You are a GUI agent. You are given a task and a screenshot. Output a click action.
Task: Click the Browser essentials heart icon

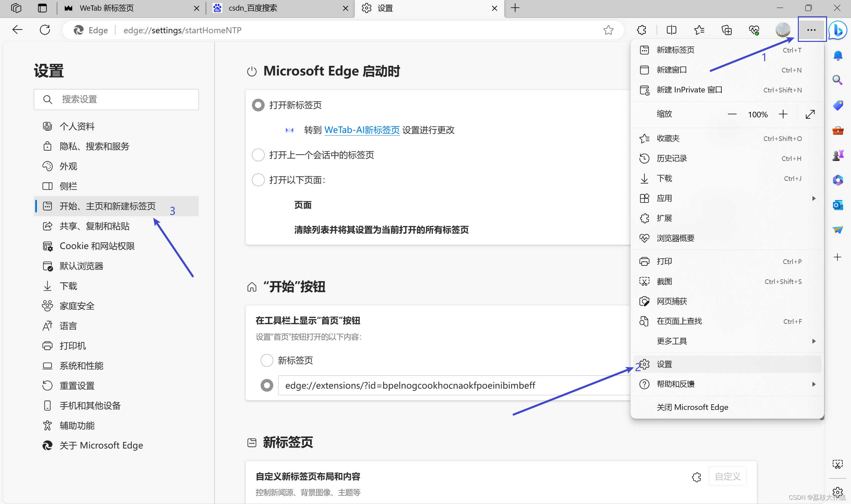(x=754, y=30)
